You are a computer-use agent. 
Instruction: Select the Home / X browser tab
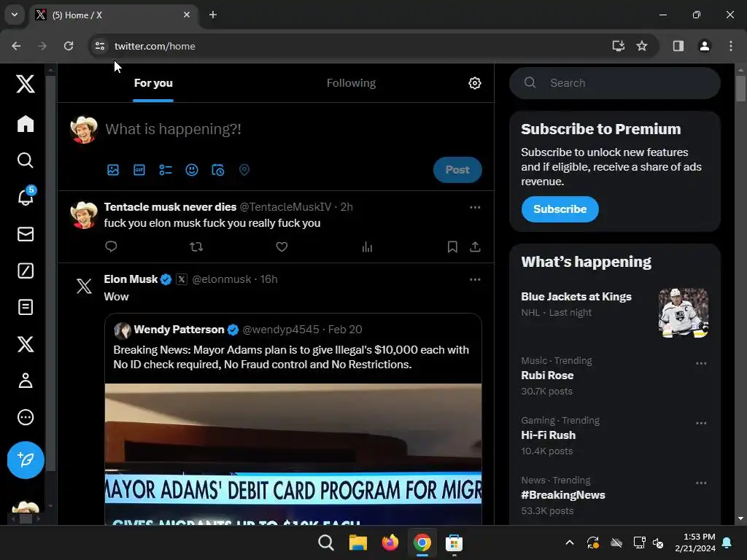pyautogui.click(x=115, y=15)
